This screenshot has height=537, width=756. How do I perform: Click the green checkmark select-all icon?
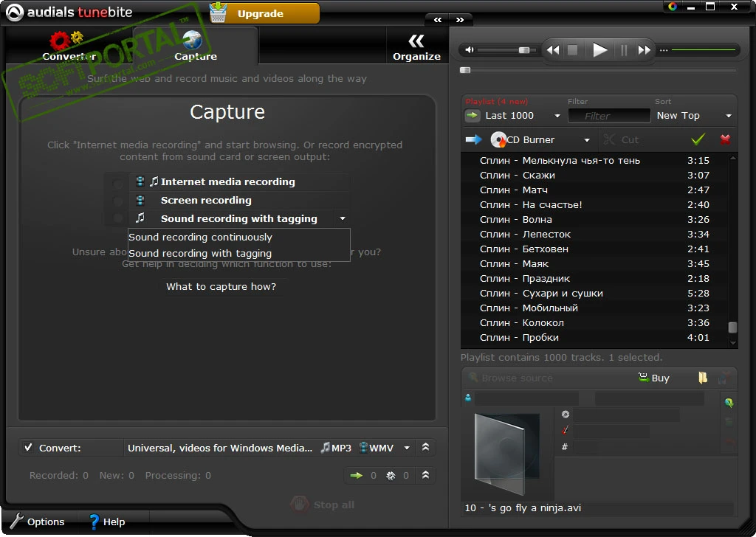[698, 139]
